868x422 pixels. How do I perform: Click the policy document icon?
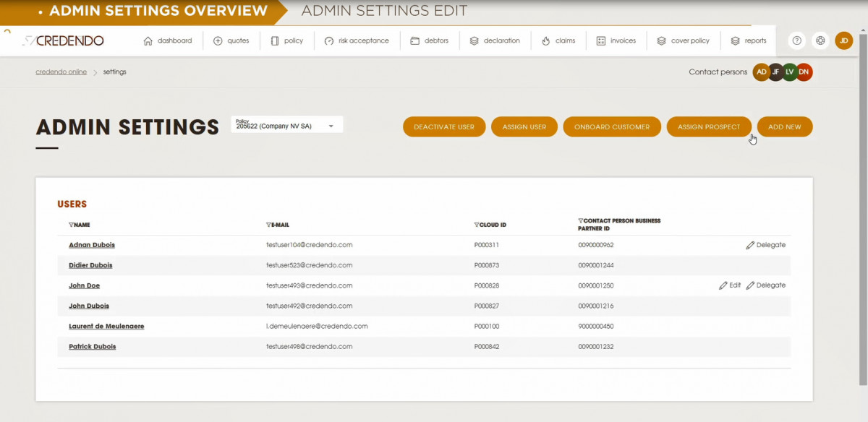275,41
